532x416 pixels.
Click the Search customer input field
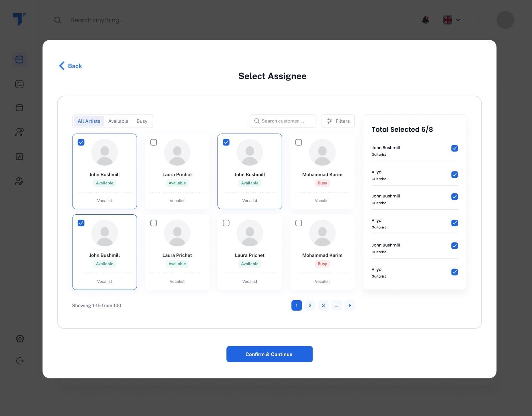(283, 121)
